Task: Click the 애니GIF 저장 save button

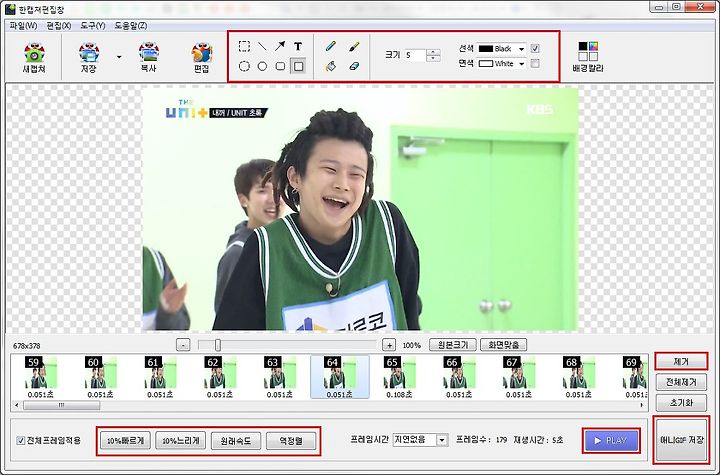Action: tap(681, 440)
